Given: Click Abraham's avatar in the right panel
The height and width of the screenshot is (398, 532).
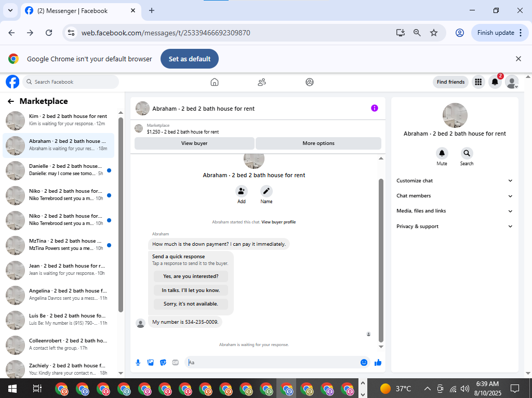Looking at the screenshot, I should [455, 115].
